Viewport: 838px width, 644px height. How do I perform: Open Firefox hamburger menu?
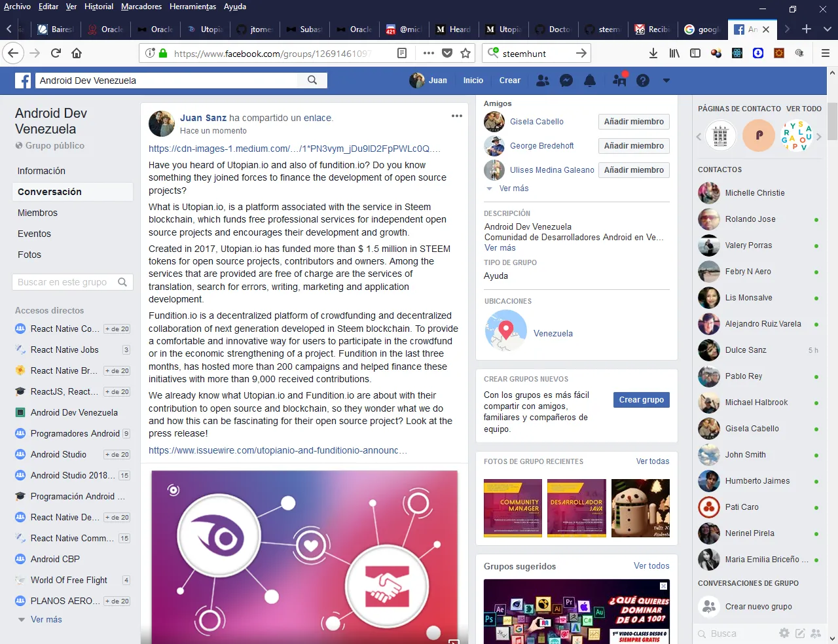pos(826,53)
